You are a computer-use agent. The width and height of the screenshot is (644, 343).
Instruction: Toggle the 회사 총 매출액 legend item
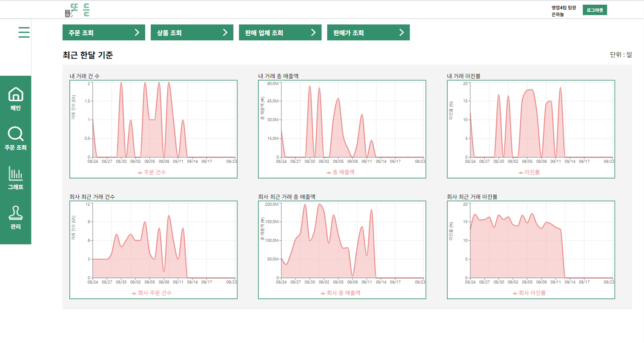click(341, 293)
